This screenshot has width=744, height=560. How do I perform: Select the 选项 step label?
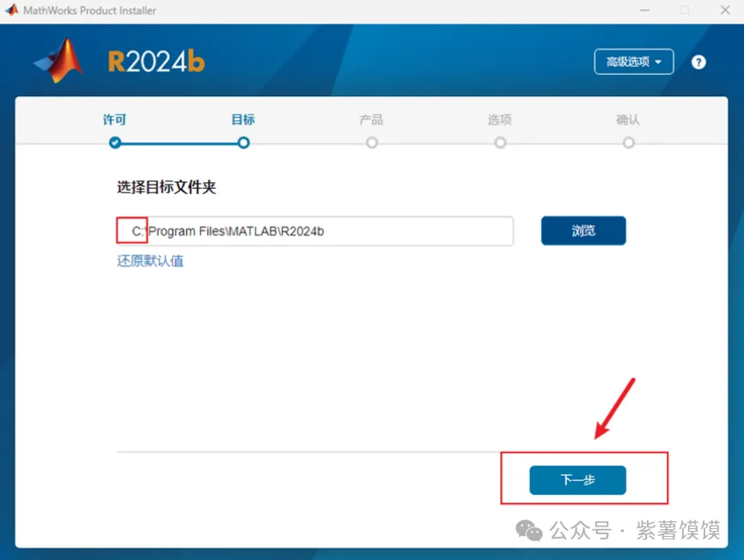(x=500, y=119)
